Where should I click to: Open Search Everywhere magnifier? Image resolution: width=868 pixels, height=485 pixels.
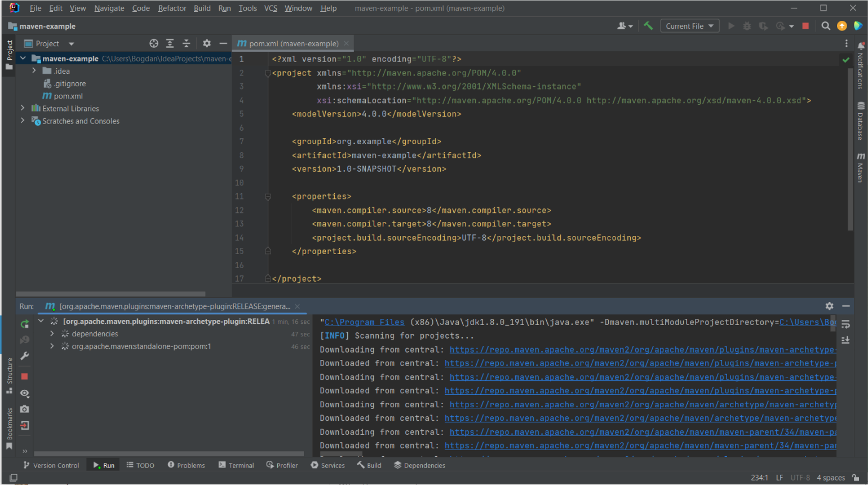826,26
